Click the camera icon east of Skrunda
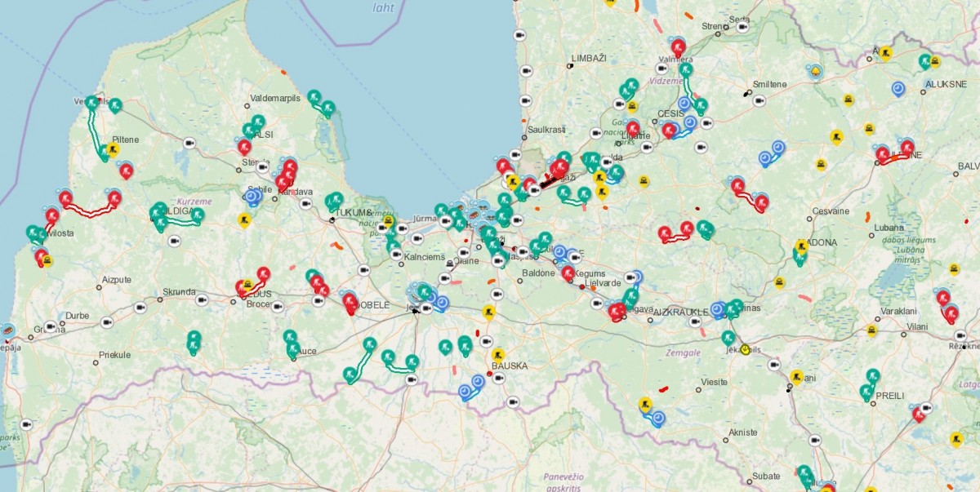Image resolution: width=980 pixels, height=492 pixels. 202,300
